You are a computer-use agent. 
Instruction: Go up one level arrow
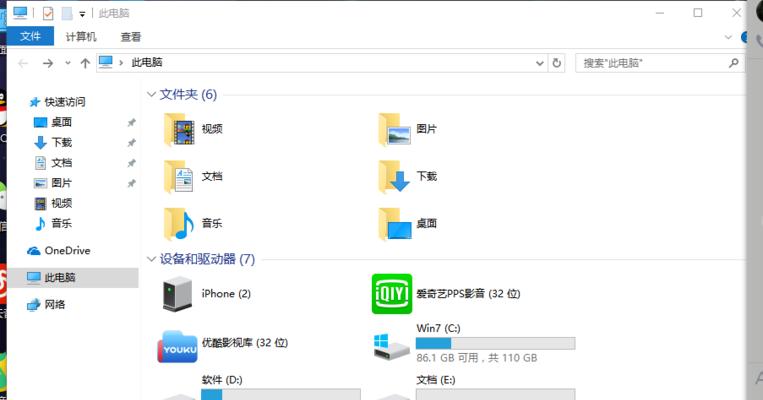(x=85, y=63)
